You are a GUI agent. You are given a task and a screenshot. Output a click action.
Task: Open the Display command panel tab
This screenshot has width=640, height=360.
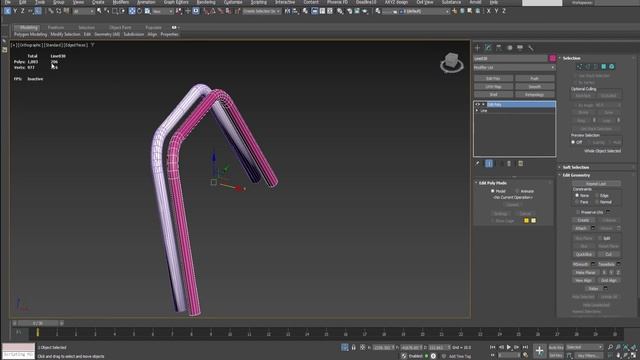[520, 48]
